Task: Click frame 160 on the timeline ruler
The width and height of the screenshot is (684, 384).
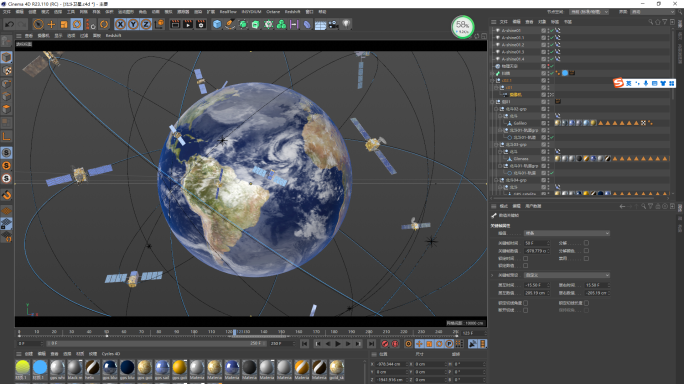Action: point(299,332)
